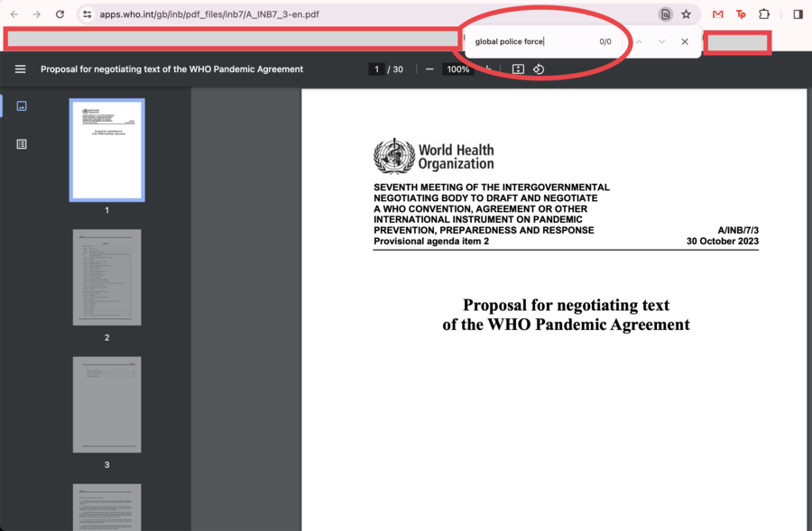Click the World Health Organization logo

[434, 156]
